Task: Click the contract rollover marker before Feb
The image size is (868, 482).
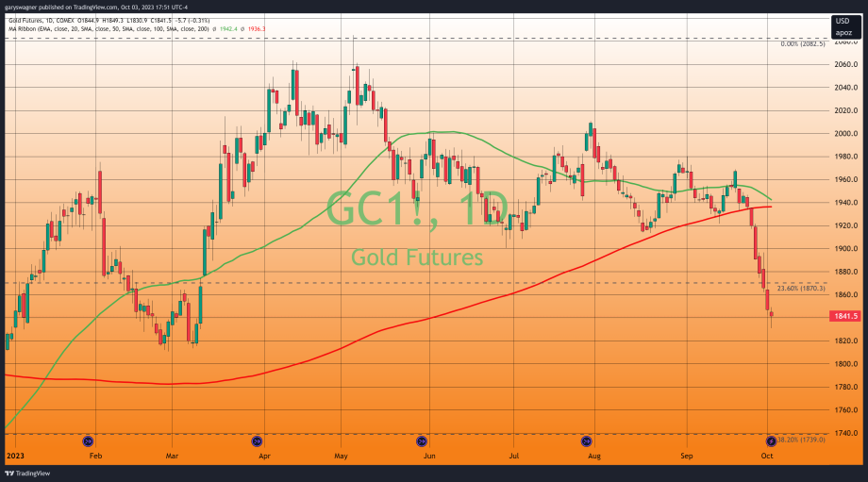Action: click(88, 440)
